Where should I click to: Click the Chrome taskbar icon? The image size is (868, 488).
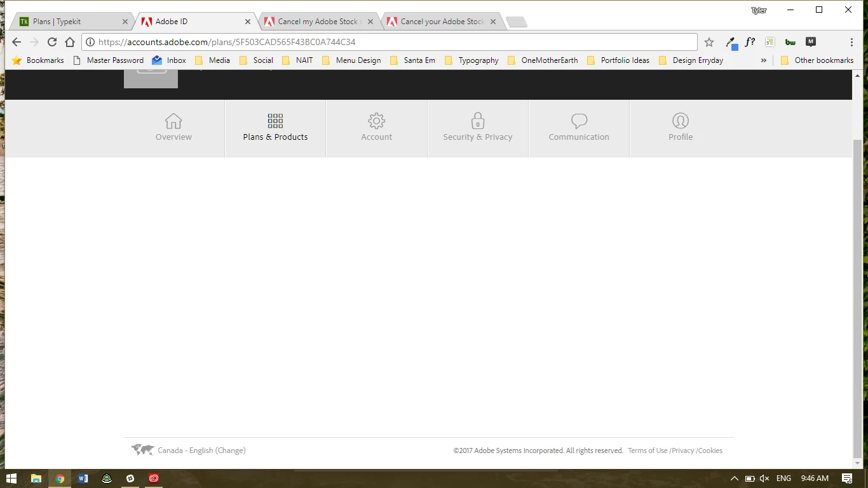coord(60,478)
